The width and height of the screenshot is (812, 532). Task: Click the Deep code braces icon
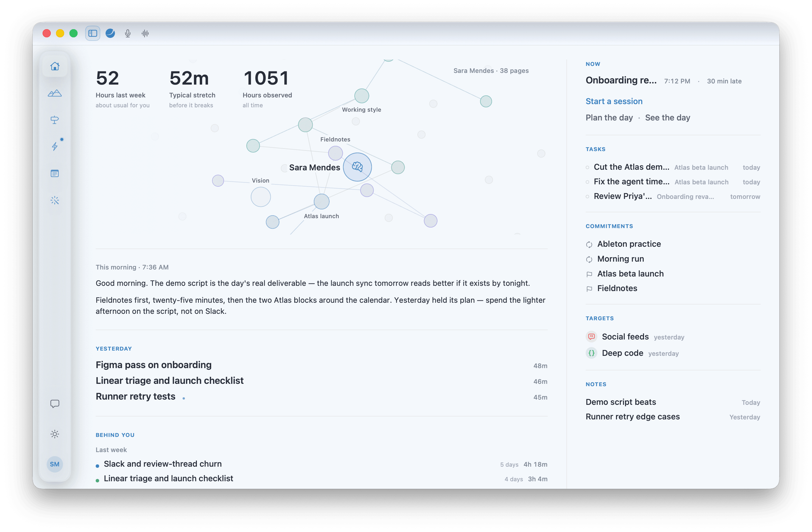(x=591, y=353)
